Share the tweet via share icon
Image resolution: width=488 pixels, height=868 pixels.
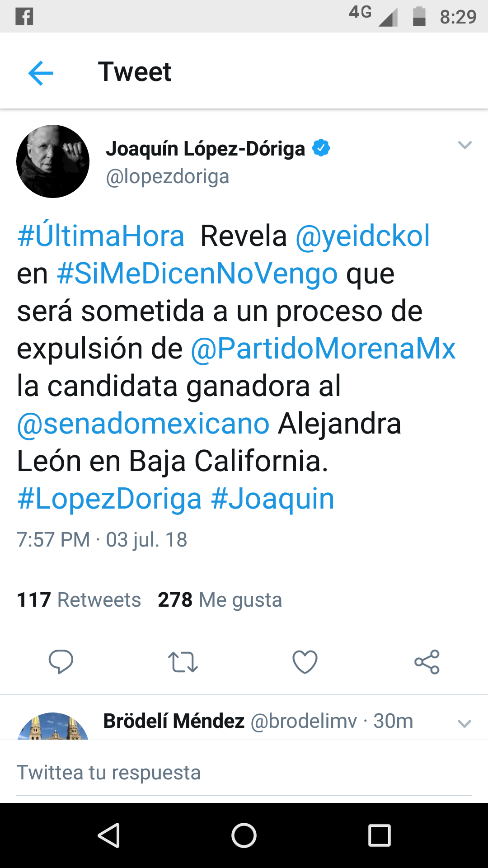tap(427, 662)
